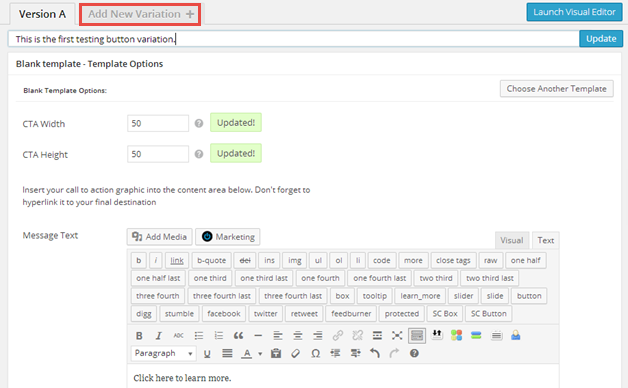Click the Launch Visual Editor button
The height and width of the screenshot is (388, 628).
tap(574, 12)
